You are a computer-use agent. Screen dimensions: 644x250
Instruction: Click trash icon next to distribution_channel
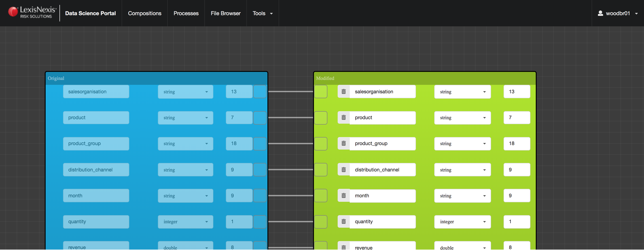(x=343, y=170)
